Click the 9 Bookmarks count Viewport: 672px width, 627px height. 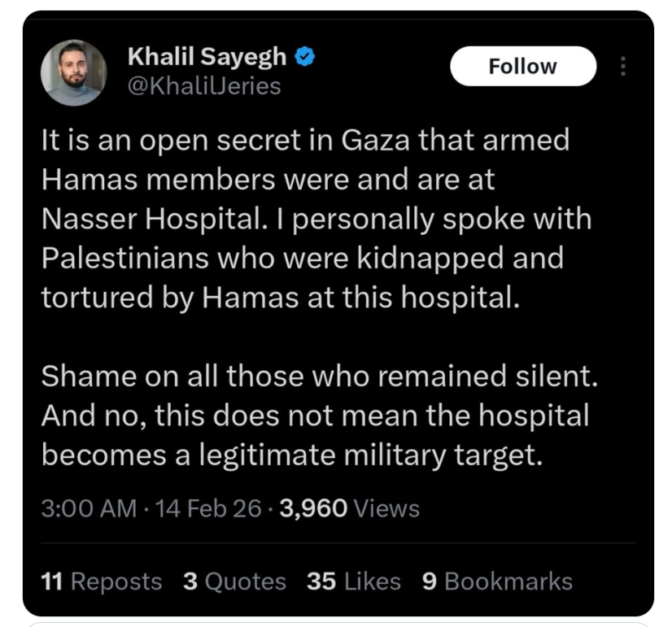pos(497,581)
